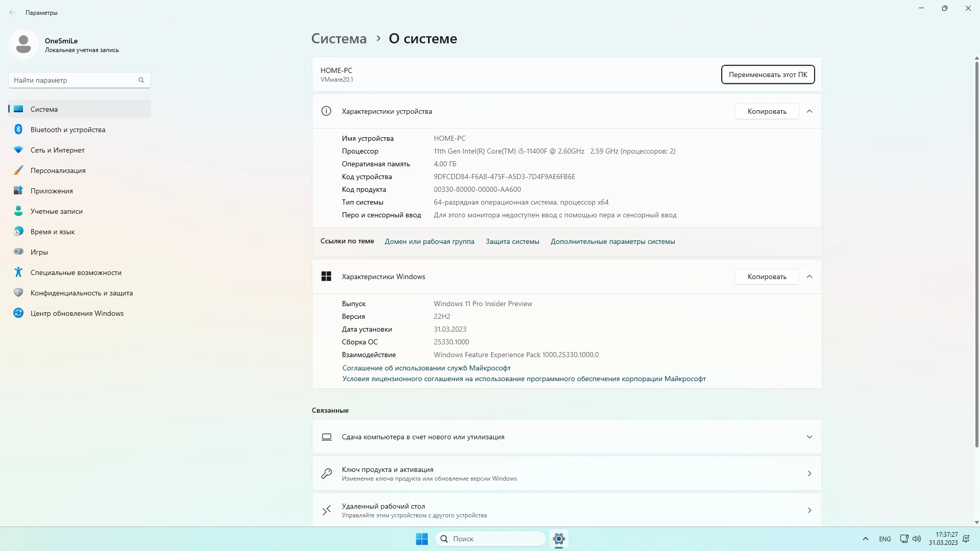
Task: Expand Сдача компьютера в счет нового
Action: click(810, 437)
